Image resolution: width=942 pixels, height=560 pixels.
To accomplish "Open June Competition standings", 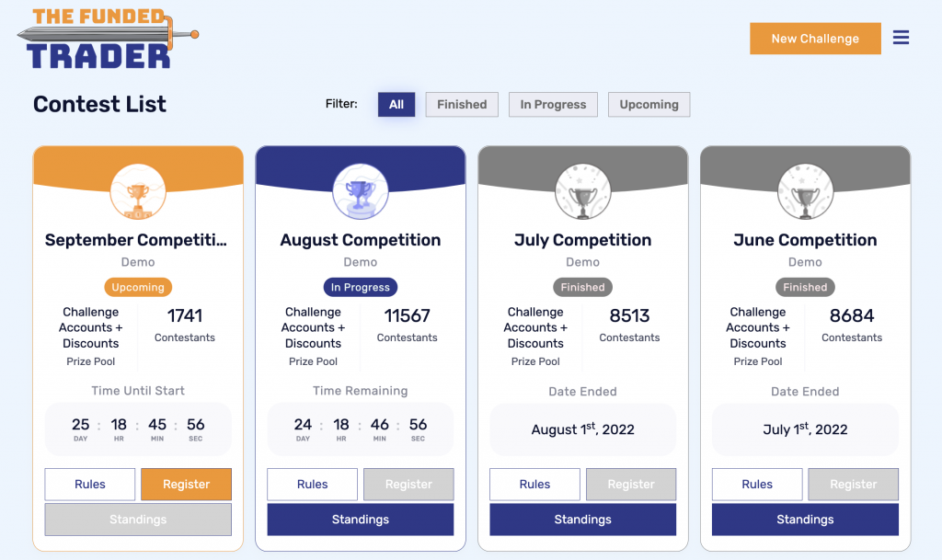I will pos(805,520).
